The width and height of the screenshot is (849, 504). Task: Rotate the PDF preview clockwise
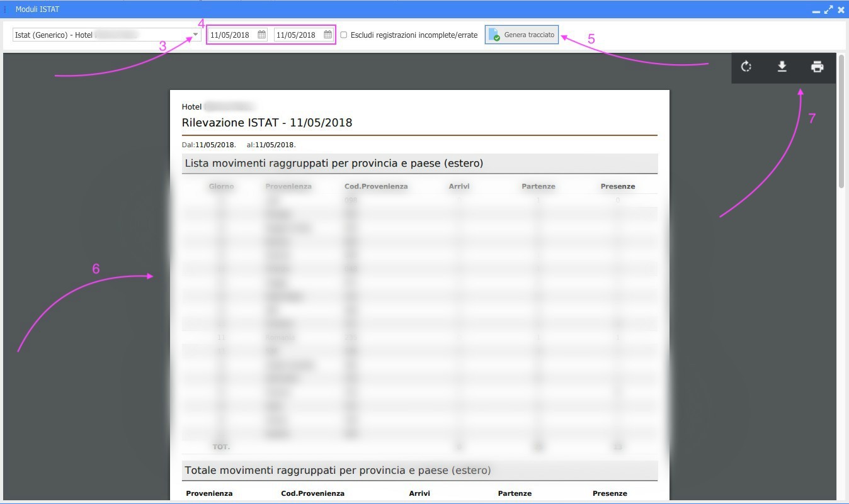746,67
